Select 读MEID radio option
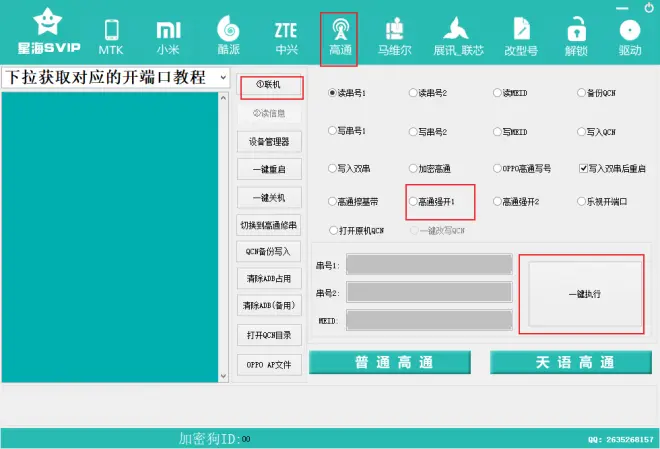The height and width of the screenshot is (449, 660). (x=510, y=93)
